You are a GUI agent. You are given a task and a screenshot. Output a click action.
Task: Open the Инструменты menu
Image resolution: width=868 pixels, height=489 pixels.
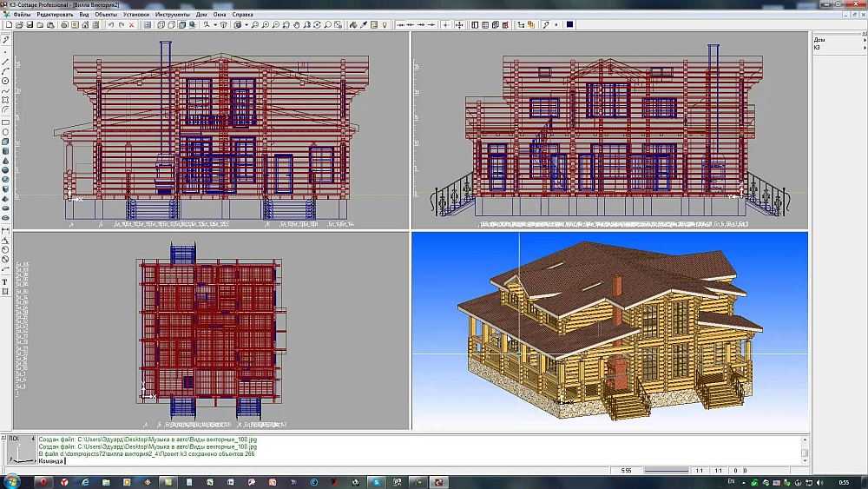[x=173, y=15]
